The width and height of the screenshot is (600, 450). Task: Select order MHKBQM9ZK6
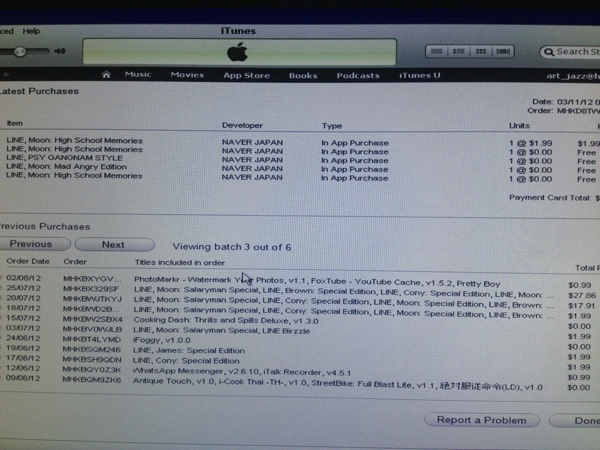pyautogui.click(x=91, y=380)
